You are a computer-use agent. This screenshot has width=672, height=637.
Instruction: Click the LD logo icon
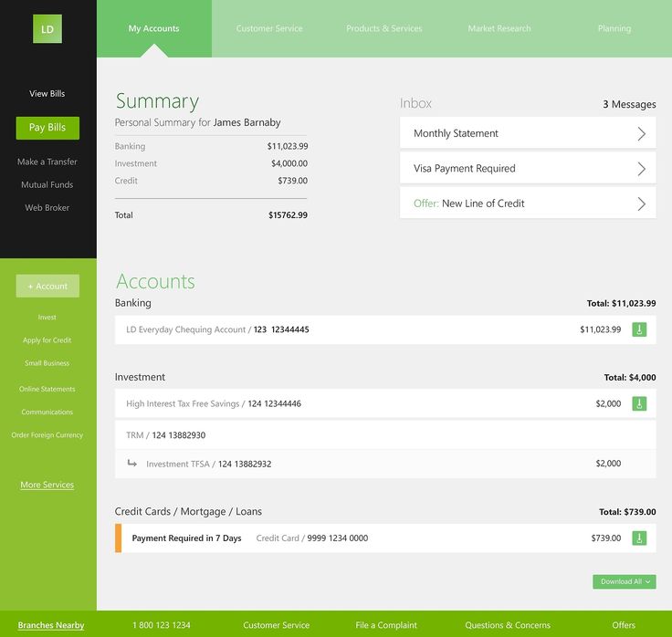[47, 28]
